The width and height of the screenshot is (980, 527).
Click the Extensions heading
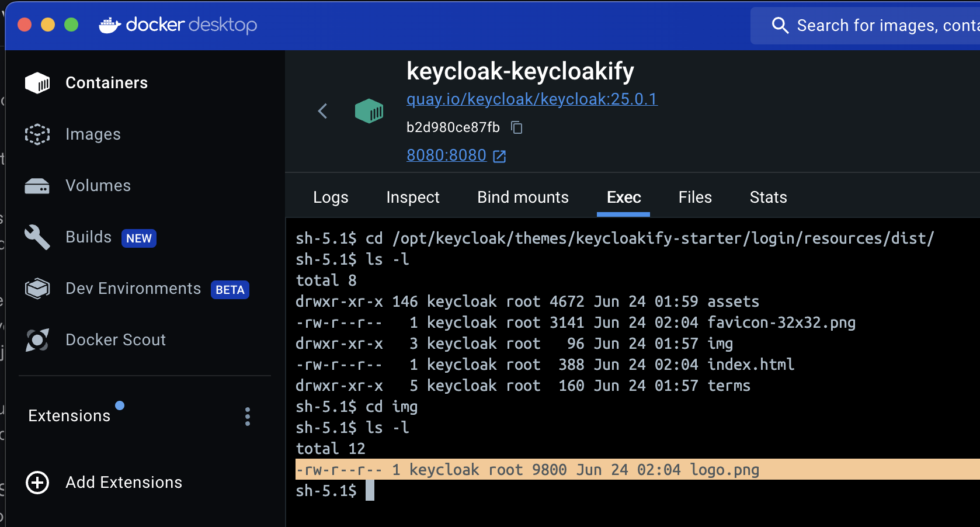pos(69,416)
